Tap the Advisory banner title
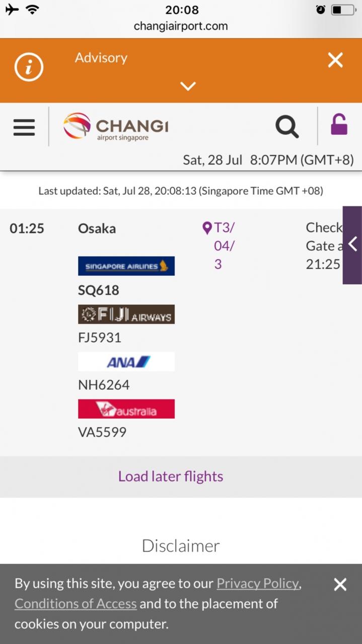 click(101, 58)
